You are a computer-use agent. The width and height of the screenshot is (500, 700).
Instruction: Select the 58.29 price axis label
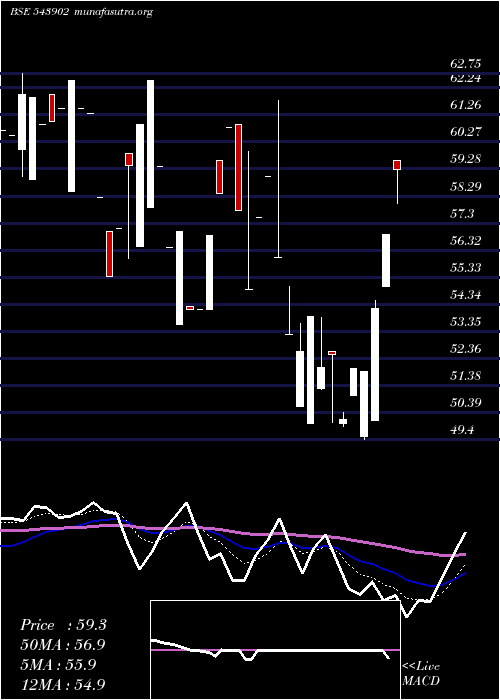pyautogui.click(x=465, y=186)
